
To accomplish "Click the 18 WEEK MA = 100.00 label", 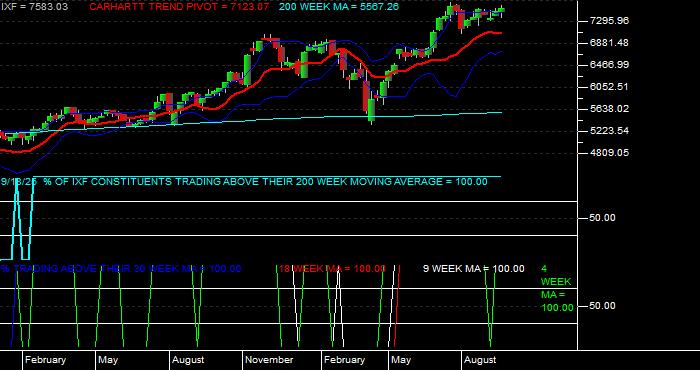I will 332,269.
